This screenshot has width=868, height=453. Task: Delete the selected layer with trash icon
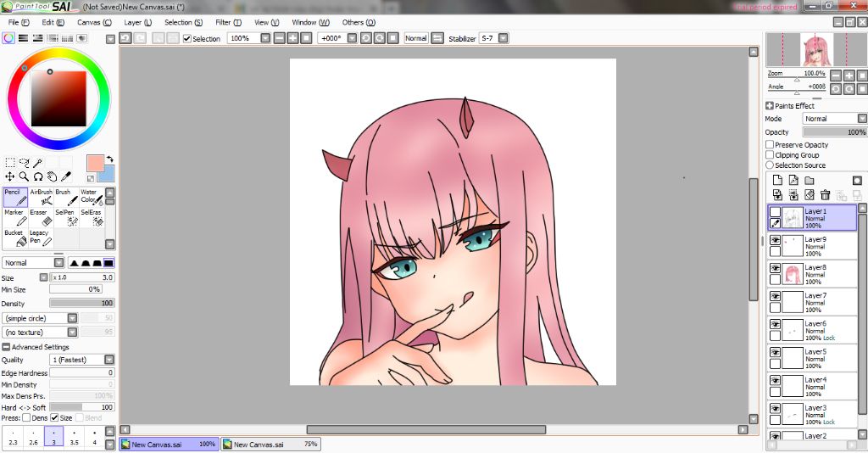826,195
